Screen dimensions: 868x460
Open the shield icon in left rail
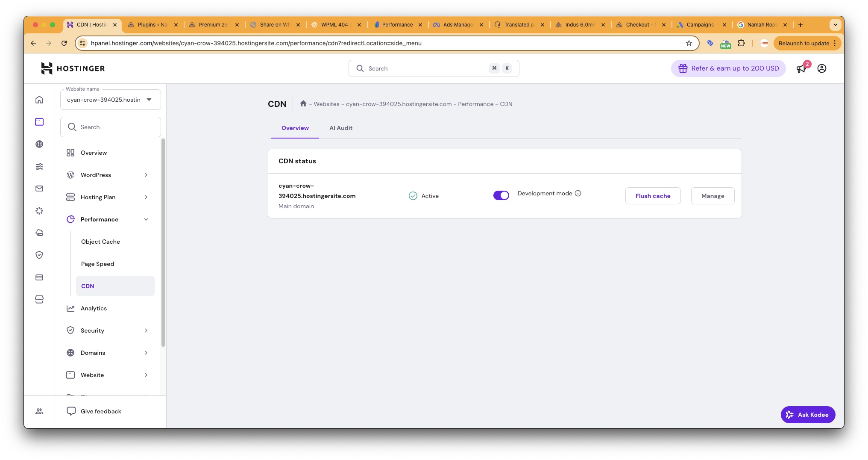point(39,255)
